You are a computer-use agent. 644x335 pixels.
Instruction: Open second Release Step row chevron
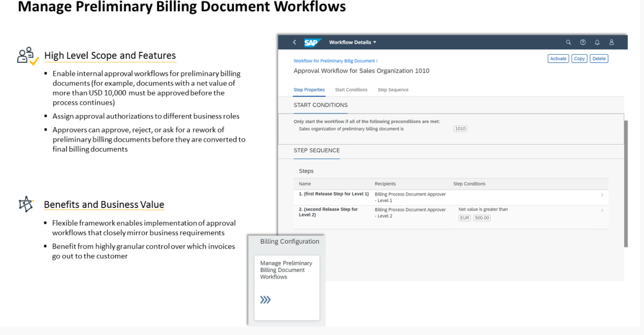pos(602,210)
